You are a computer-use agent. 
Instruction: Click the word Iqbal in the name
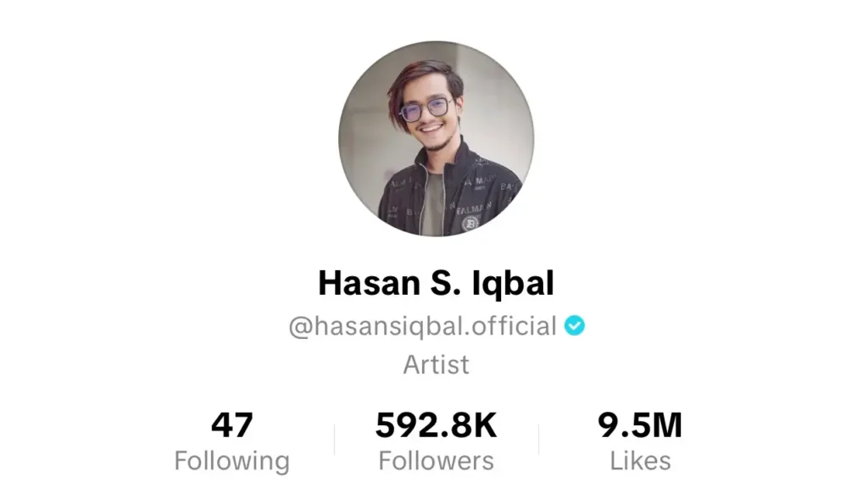coord(513,283)
